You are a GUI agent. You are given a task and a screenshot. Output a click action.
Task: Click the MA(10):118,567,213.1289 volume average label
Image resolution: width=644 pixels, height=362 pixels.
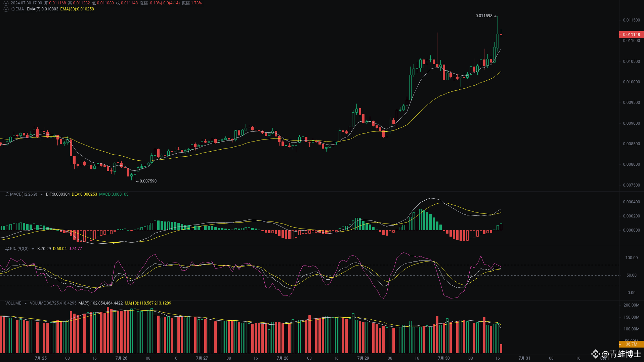pyautogui.click(x=148, y=303)
